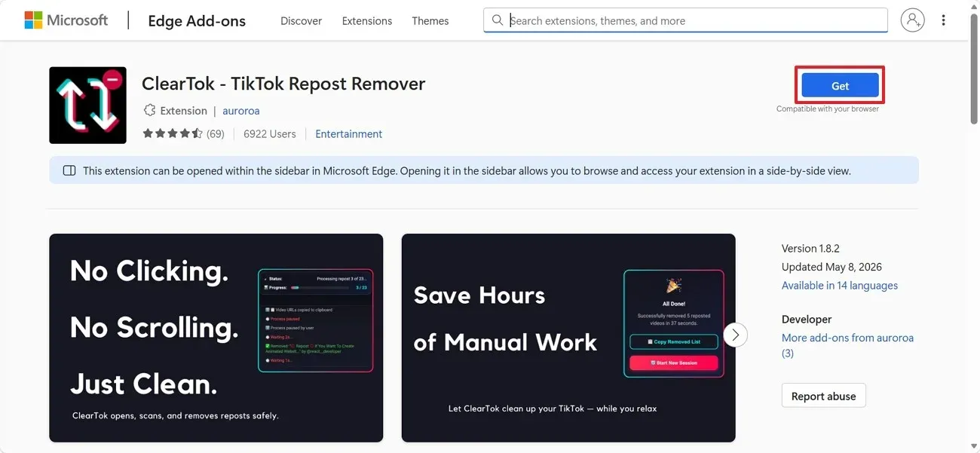Open the Discover tab
Viewport: 980px width, 453px height.
[x=301, y=21]
